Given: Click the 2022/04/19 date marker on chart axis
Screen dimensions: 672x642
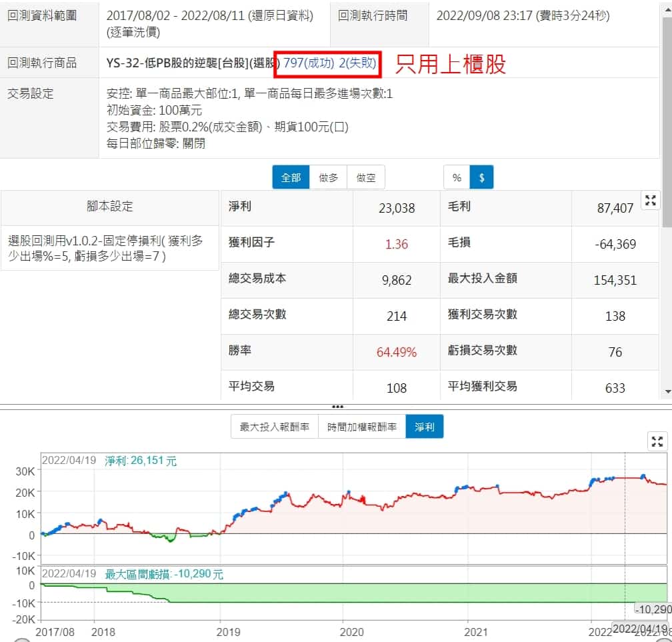Looking at the screenshot, I should tap(638, 629).
